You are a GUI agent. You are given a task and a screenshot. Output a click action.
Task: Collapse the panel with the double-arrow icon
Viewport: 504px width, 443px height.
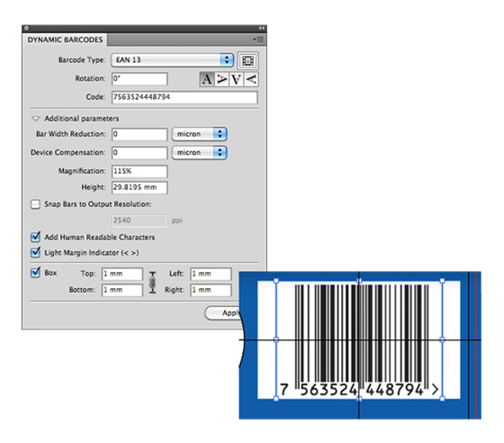(262, 28)
